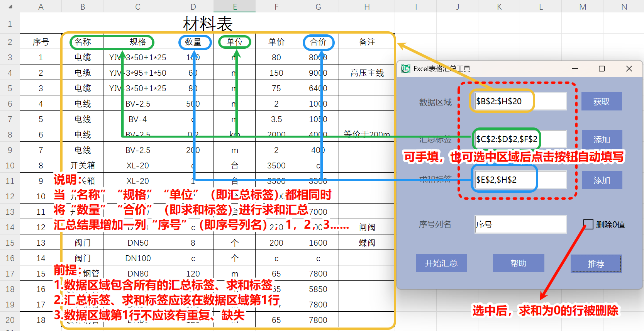The image size is (644, 331).
Task: Click 添加 button beside 求和标签 field
Action: point(602,180)
